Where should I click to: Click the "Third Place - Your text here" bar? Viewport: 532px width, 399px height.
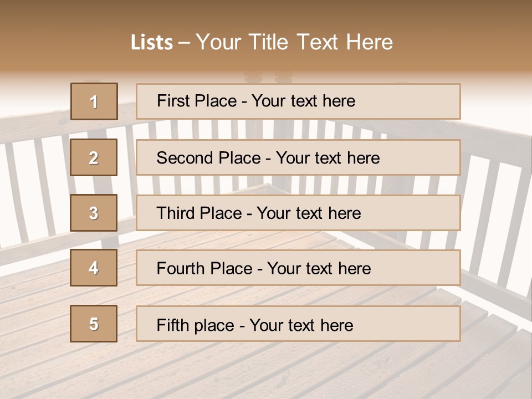[298, 213]
